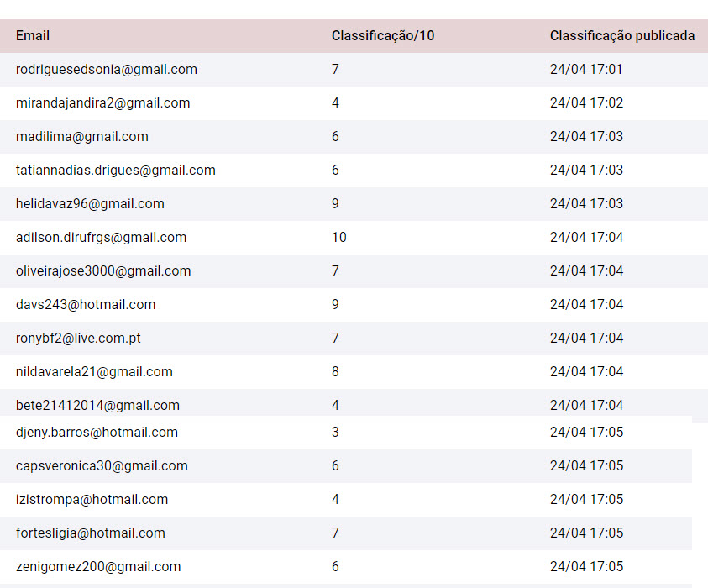Select email fortesligia@hotmail.com
Image resolution: width=708 pixels, height=588 pixels.
tap(91, 533)
